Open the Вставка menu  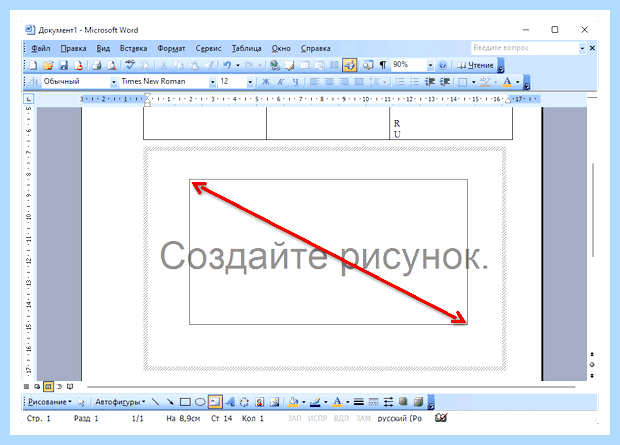[133, 48]
